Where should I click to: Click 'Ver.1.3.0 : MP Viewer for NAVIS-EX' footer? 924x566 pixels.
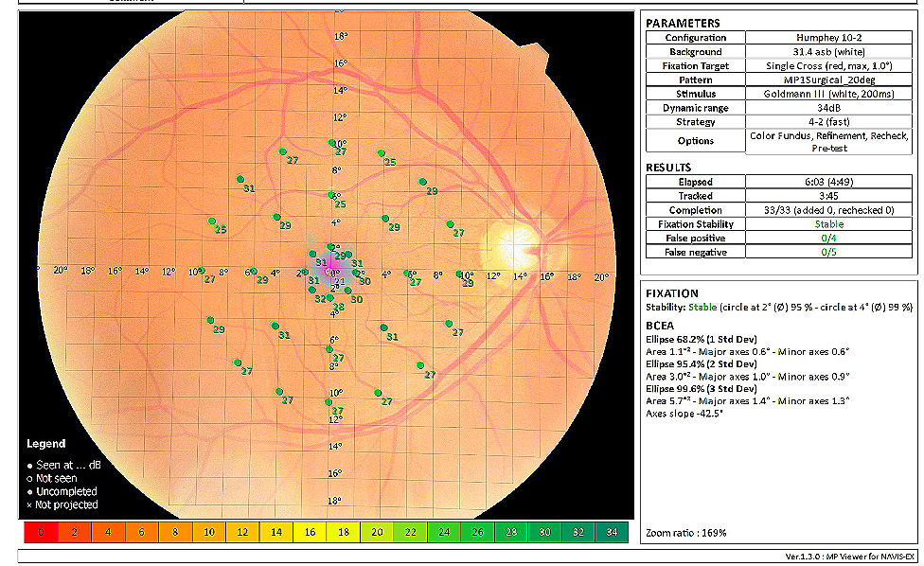point(850,557)
